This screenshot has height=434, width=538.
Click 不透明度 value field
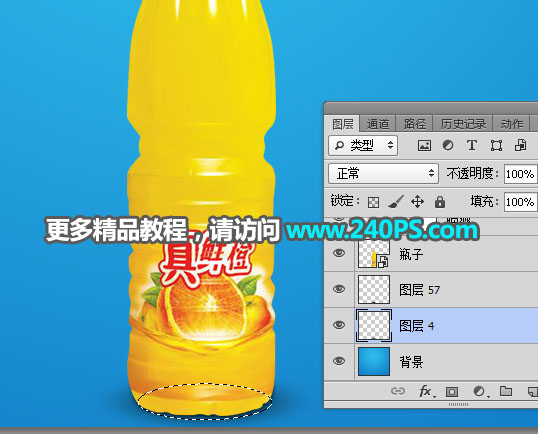pyautogui.click(x=521, y=174)
